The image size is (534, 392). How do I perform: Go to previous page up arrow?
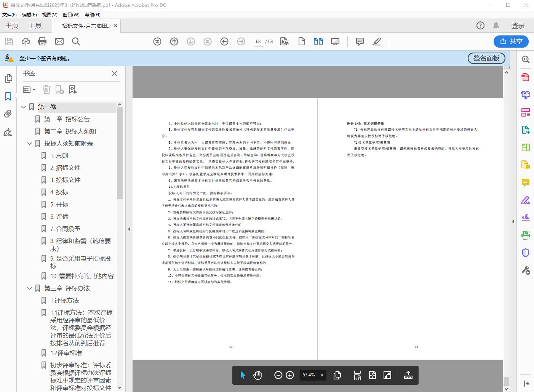pyautogui.click(x=174, y=42)
